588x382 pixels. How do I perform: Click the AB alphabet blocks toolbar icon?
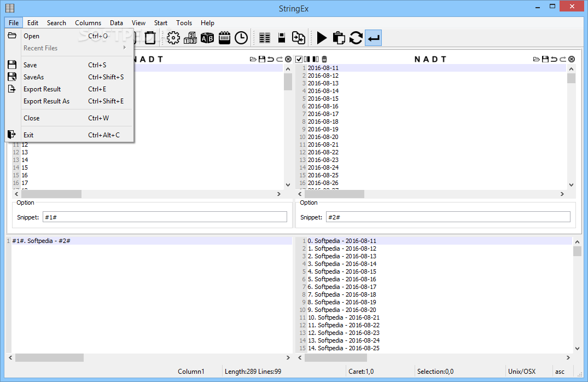(x=207, y=38)
